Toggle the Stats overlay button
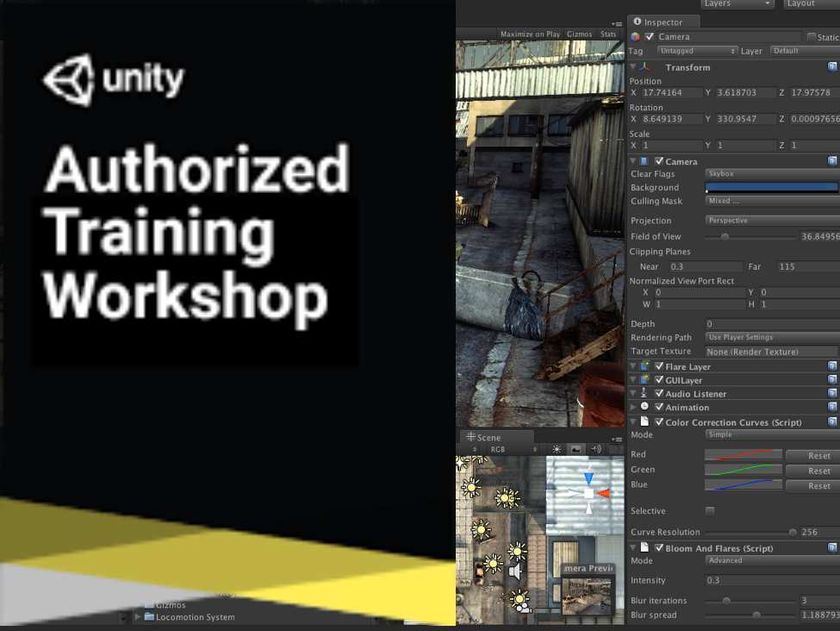 (608, 34)
